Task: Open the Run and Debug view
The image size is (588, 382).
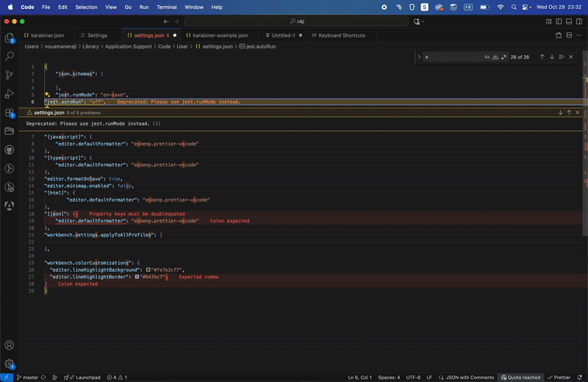Action: (x=10, y=94)
